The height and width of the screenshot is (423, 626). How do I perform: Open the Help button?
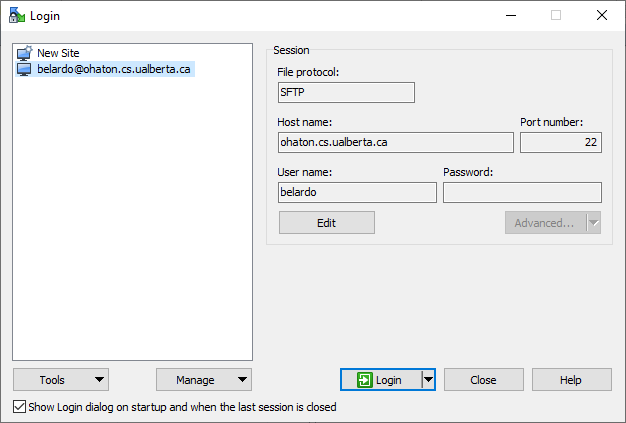point(571,380)
